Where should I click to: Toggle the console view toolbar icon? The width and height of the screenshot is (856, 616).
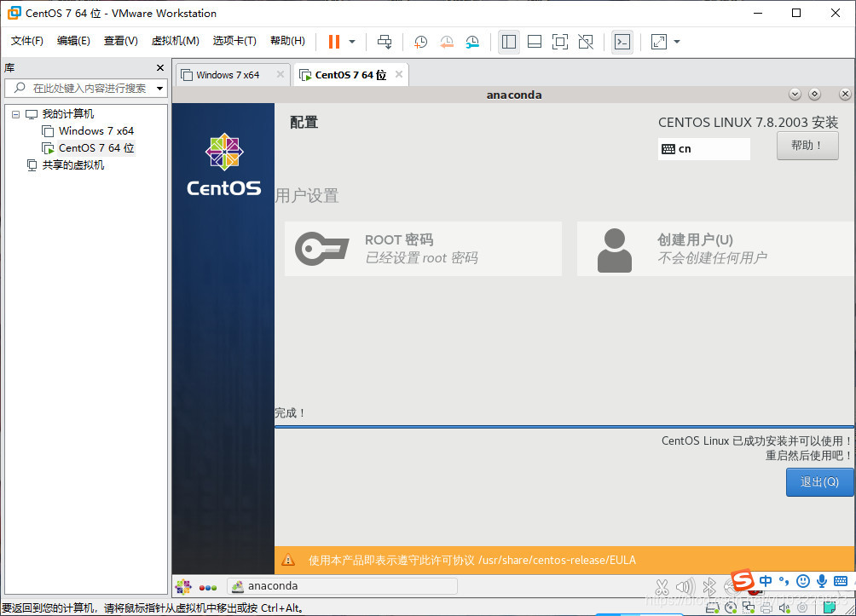point(622,42)
